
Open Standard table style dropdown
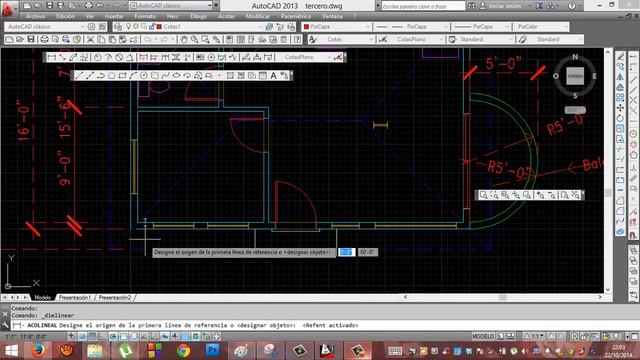[510, 39]
